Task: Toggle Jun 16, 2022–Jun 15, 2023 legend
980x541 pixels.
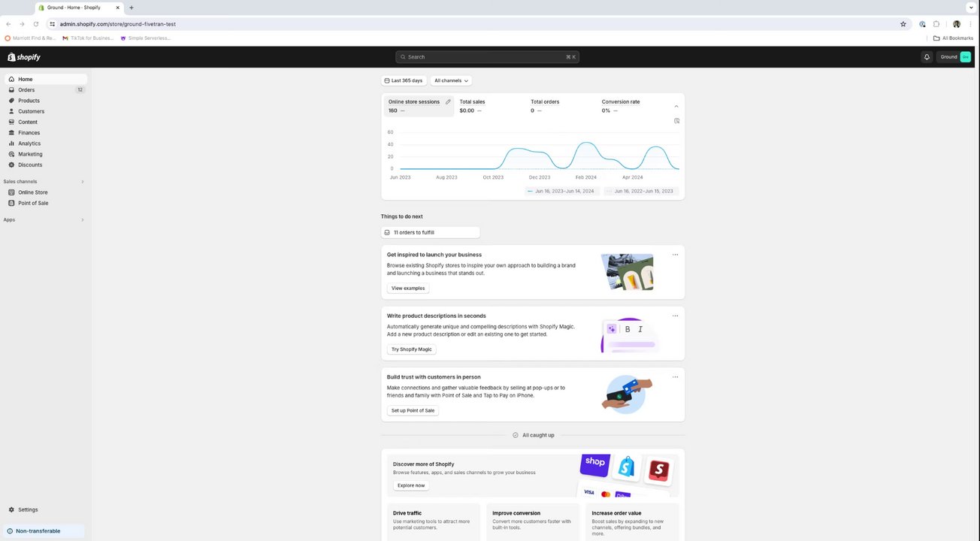Action: [641, 191]
